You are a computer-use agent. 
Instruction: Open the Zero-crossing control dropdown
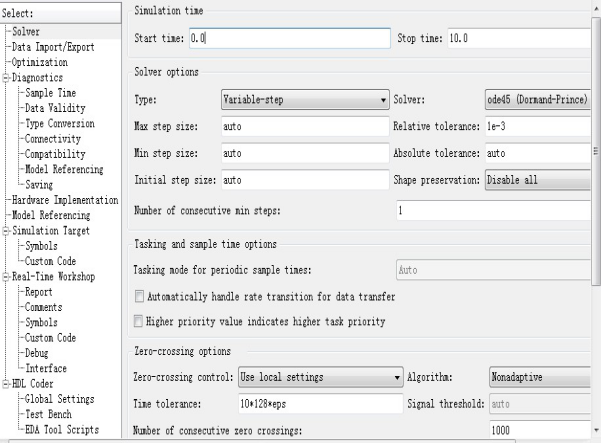pos(320,377)
